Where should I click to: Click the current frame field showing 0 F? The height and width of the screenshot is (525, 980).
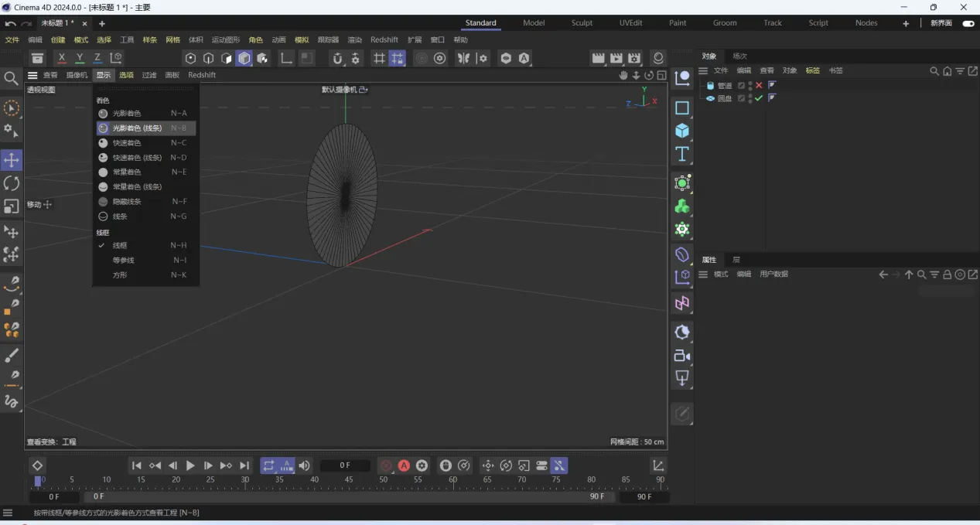(x=345, y=465)
